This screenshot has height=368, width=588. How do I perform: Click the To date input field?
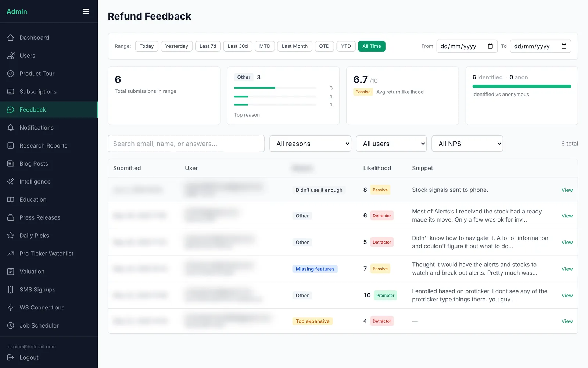pos(540,46)
